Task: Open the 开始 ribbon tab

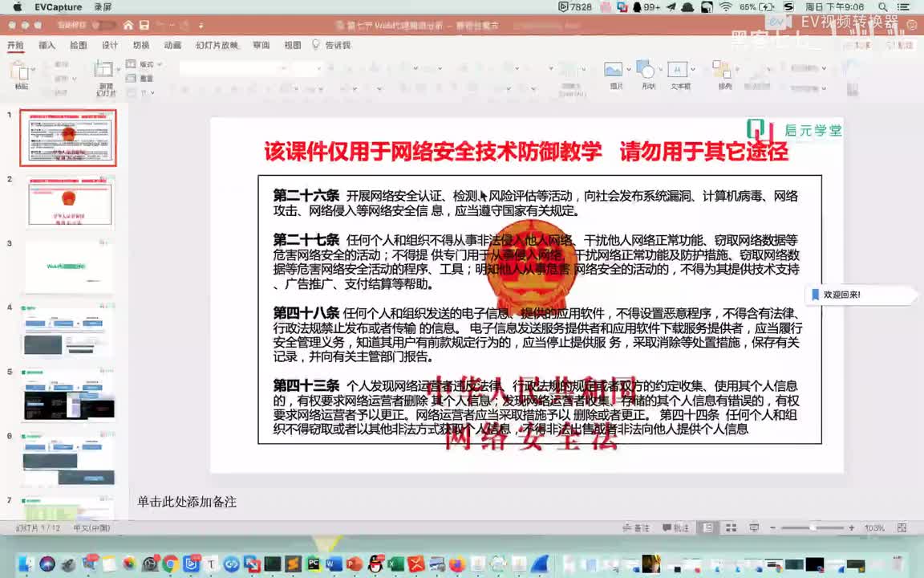Action: [x=15, y=45]
